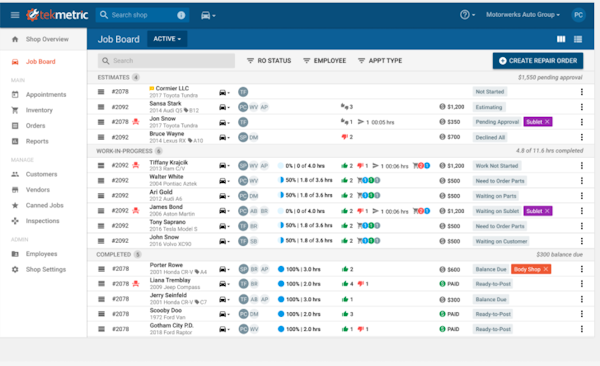Viewport: 600px width, 366px height.
Task: Click CREATE REPAIR ORDER button
Action: point(538,61)
